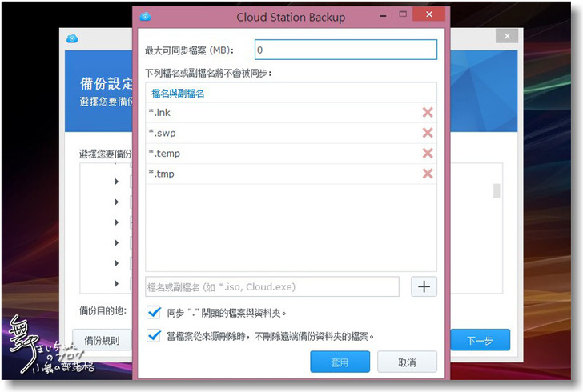The height and width of the screenshot is (392, 583).
Task: Close the Cloud Station Backup dialog
Action: click(429, 14)
